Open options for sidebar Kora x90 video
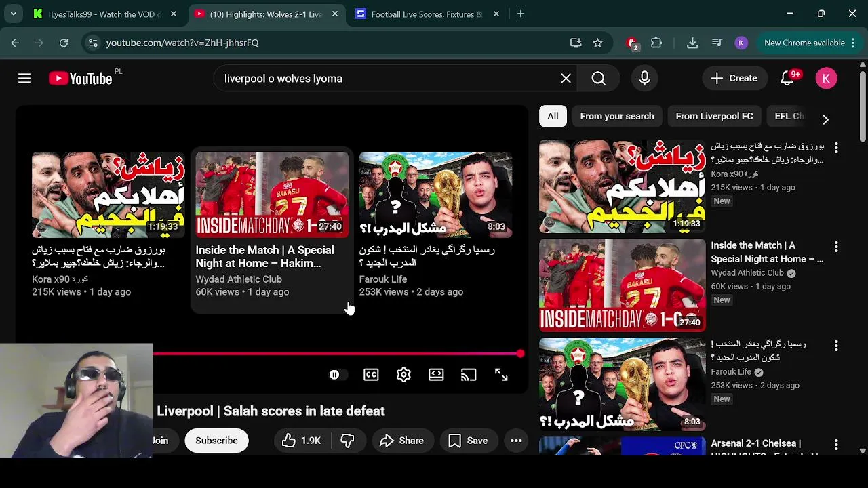Image resolution: width=868 pixels, height=488 pixels. coord(836,148)
